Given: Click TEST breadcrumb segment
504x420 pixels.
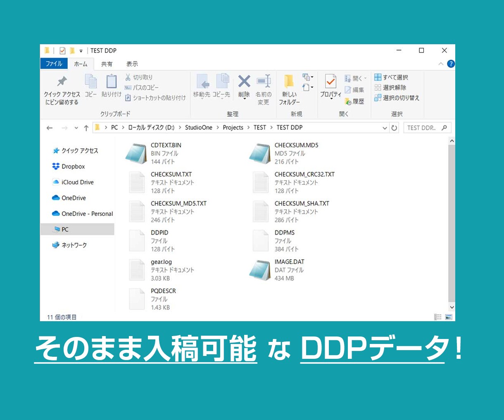Looking at the screenshot, I should (260, 127).
